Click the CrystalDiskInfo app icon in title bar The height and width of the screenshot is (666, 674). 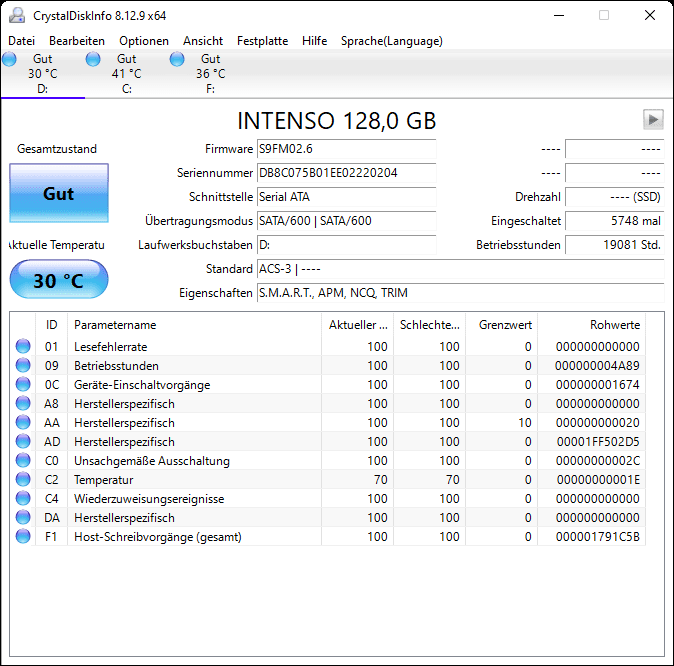point(17,15)
